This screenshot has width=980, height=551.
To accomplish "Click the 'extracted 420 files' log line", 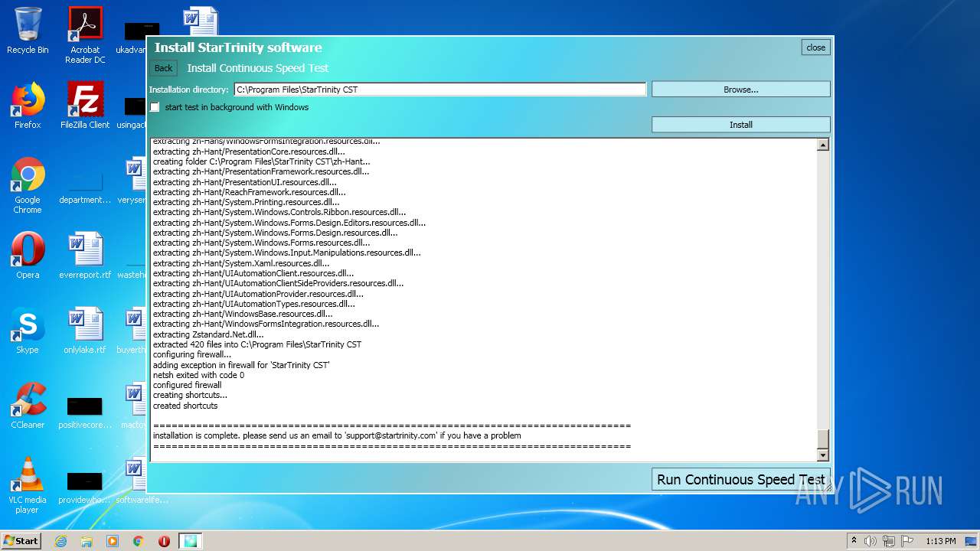I will tap(256, 344).
